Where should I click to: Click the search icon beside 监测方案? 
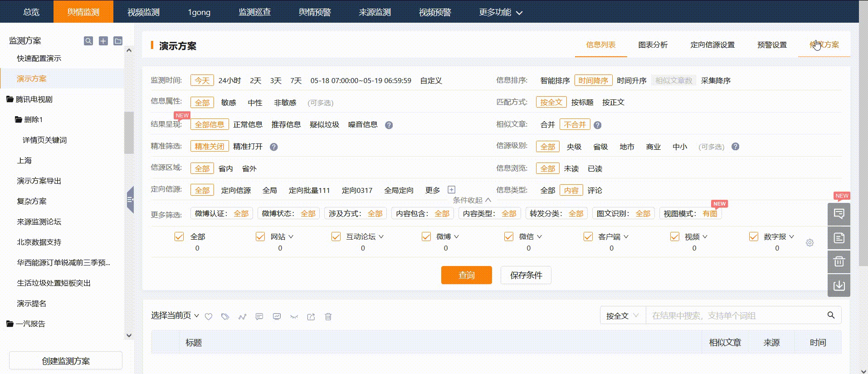tap(88, 41)
